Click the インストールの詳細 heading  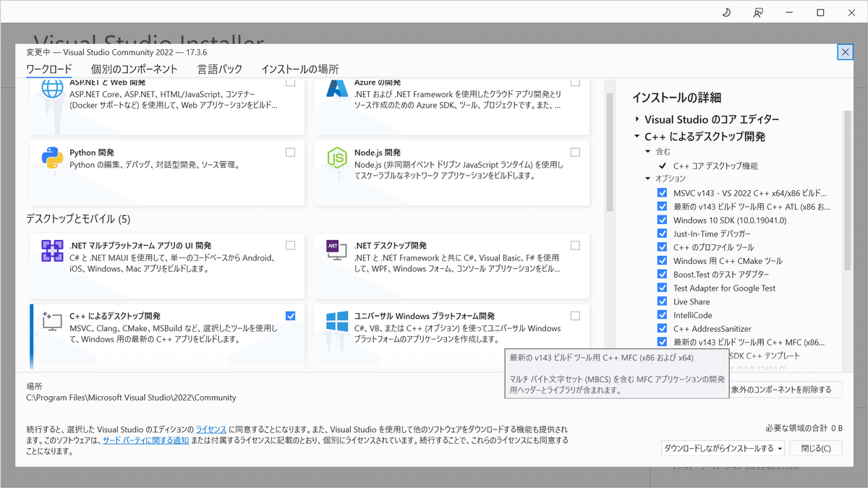676,98
